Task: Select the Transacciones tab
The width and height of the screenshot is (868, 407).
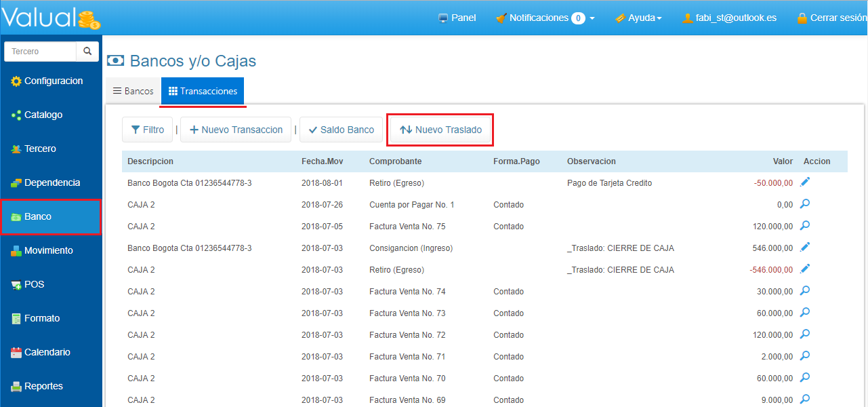Action: pos(203,91)
